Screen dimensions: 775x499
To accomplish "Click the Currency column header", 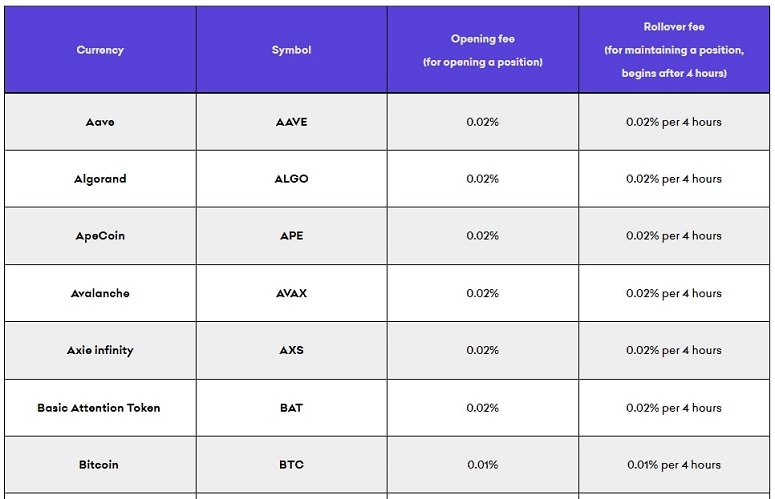I will [x=100, y=50].
